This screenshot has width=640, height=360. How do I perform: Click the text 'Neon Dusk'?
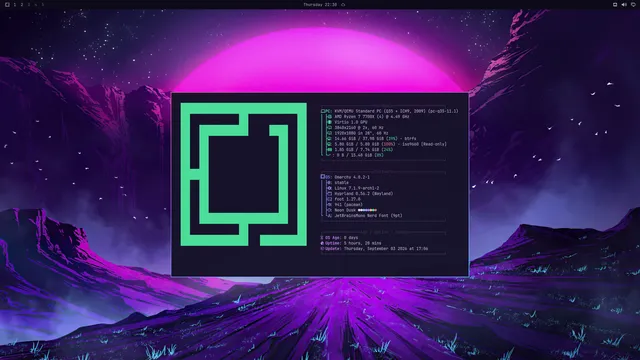point(345,210)
